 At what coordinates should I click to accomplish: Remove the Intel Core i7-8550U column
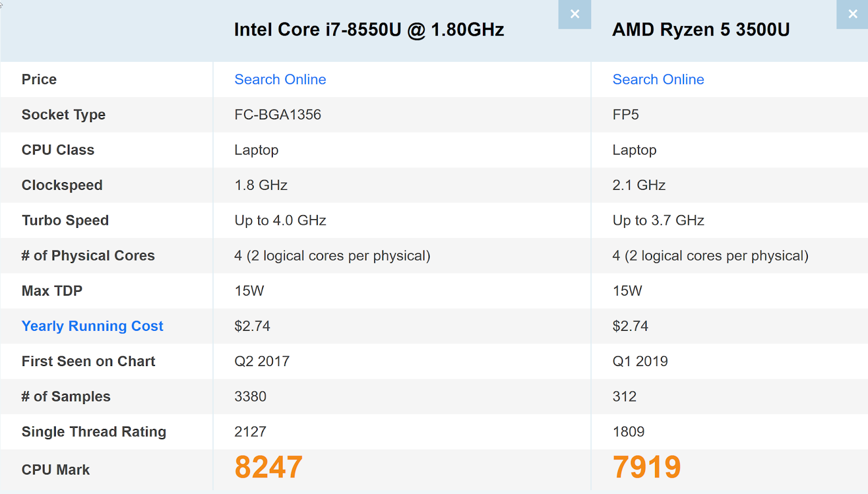(575, 14)
